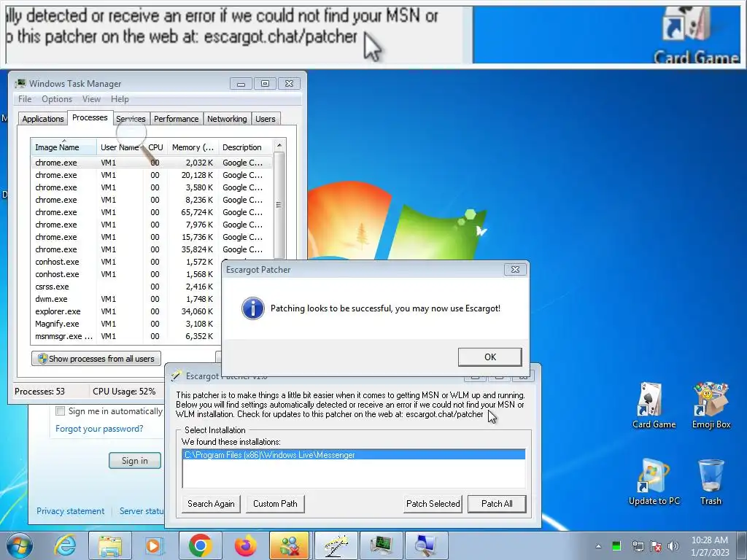Sort processes by User Name column

[120, 147]
